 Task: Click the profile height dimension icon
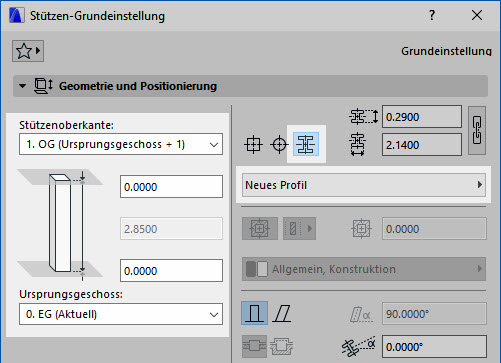[363, 117]
